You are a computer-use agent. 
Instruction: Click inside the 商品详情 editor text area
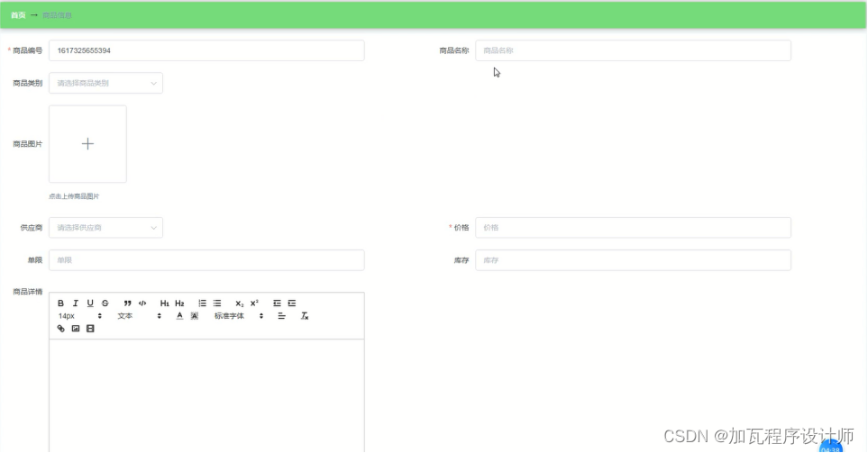206,395
